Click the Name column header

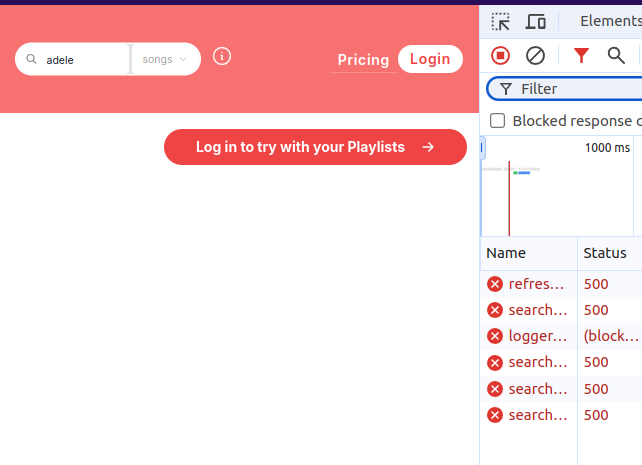click(529, 253)
